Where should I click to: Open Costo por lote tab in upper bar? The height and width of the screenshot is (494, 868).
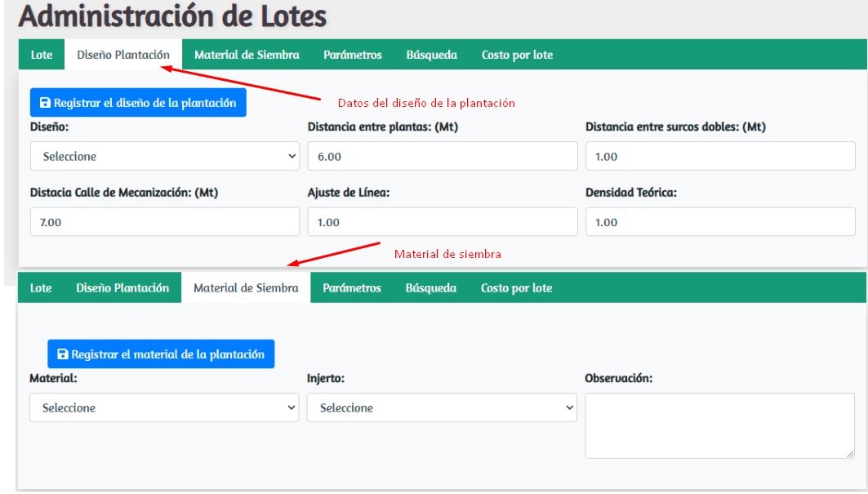(518, 55)
